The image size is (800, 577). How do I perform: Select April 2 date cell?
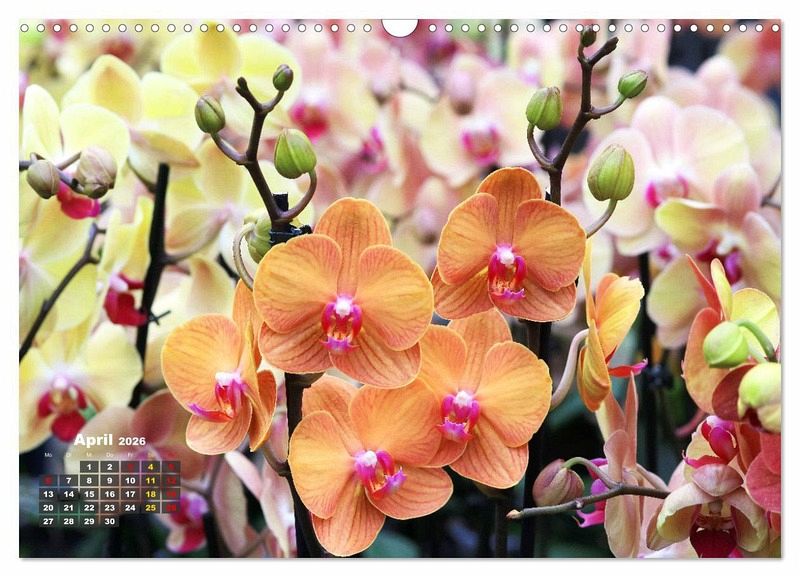109,466
